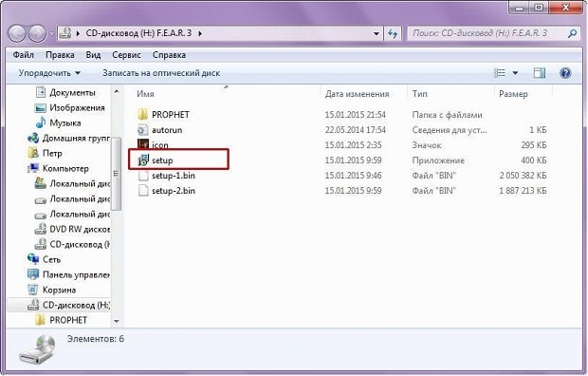
Task: Click CD-дисковод (H:) F.E.A.R. 3 breadcrumb
Action: pos(138,33)
